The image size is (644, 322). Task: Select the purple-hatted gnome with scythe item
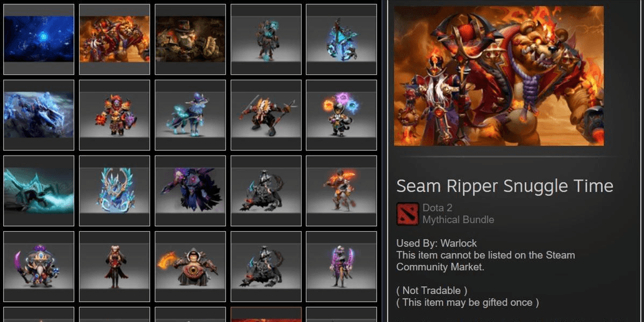click(39, 267)
